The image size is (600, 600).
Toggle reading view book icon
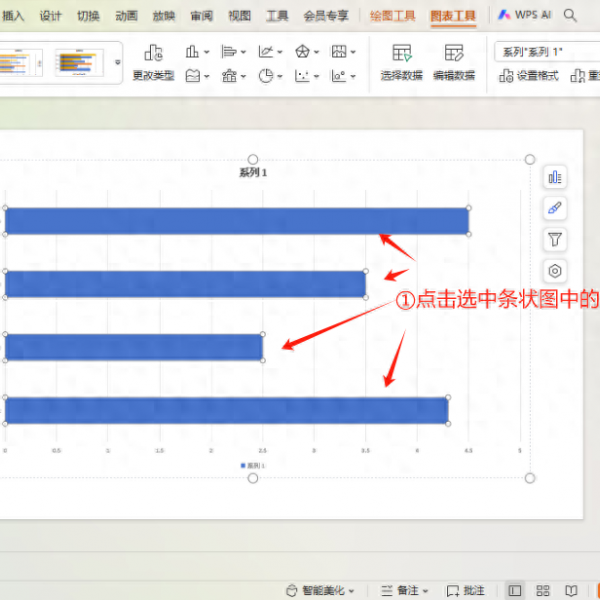point(571,591)
